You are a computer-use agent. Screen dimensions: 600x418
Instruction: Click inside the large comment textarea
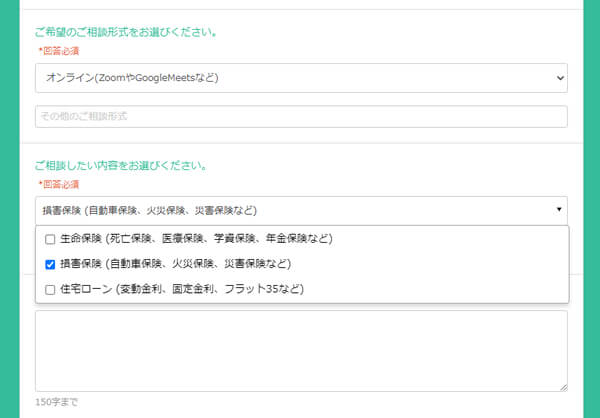tap(300, 350)
